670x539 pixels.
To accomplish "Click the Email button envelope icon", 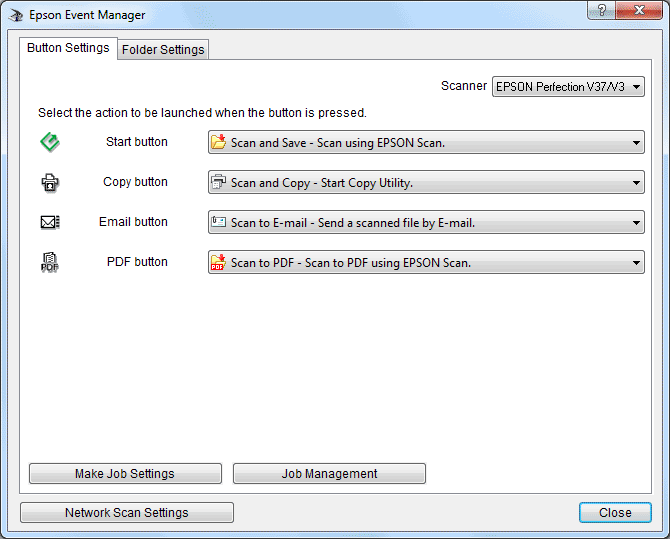I will pyautogui.click(x=49, y=223).
